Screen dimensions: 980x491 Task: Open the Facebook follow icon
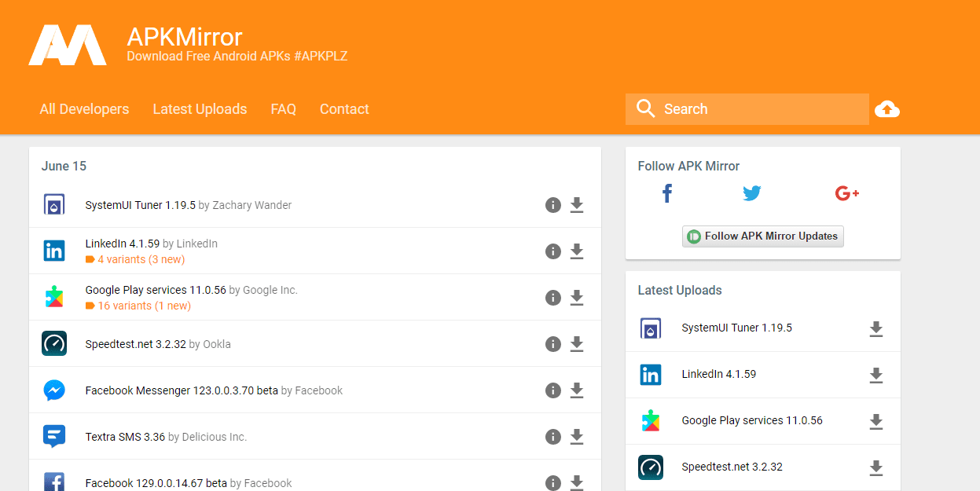click(x=666, y=193)
